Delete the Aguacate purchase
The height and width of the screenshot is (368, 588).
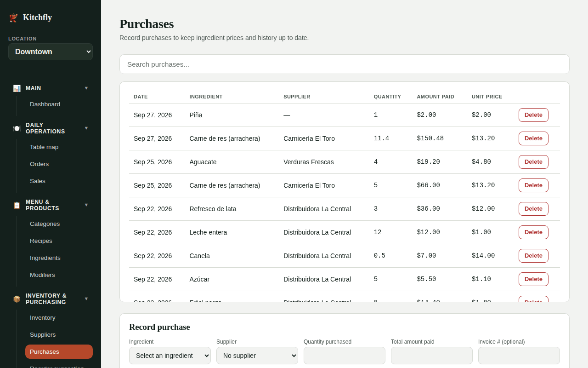point(533,162)
